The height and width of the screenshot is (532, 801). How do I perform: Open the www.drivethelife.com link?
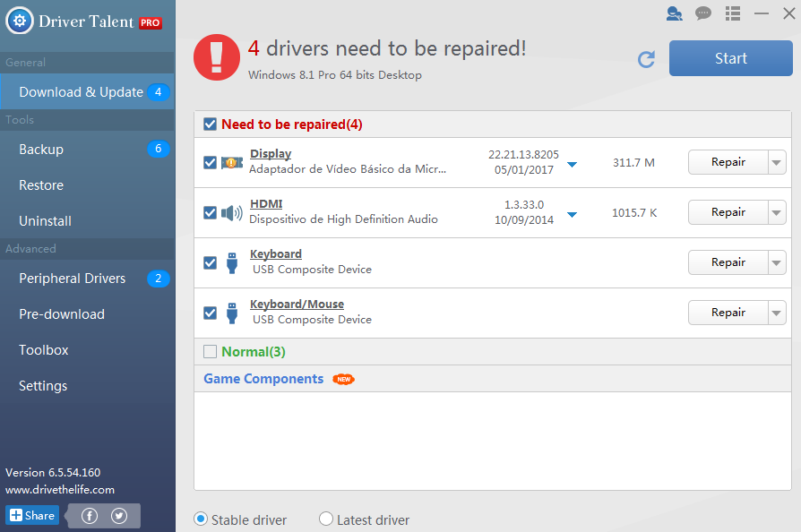(60, 490)
